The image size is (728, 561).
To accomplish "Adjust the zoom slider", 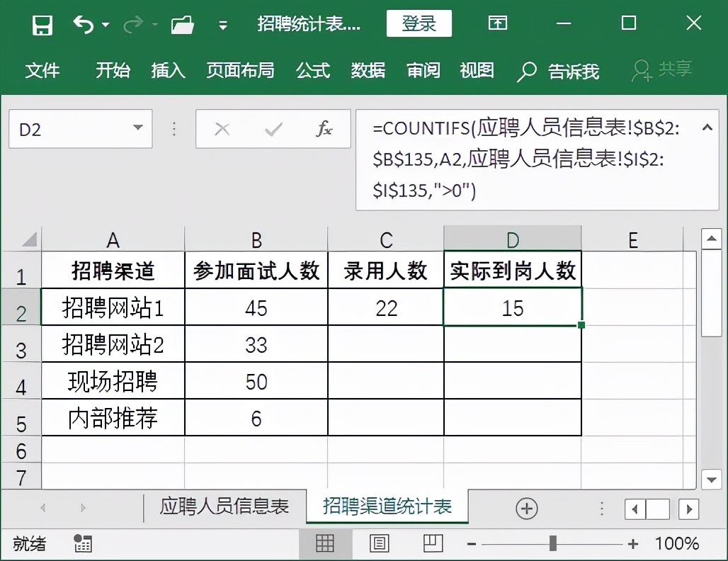I will [x=552, y=543].
